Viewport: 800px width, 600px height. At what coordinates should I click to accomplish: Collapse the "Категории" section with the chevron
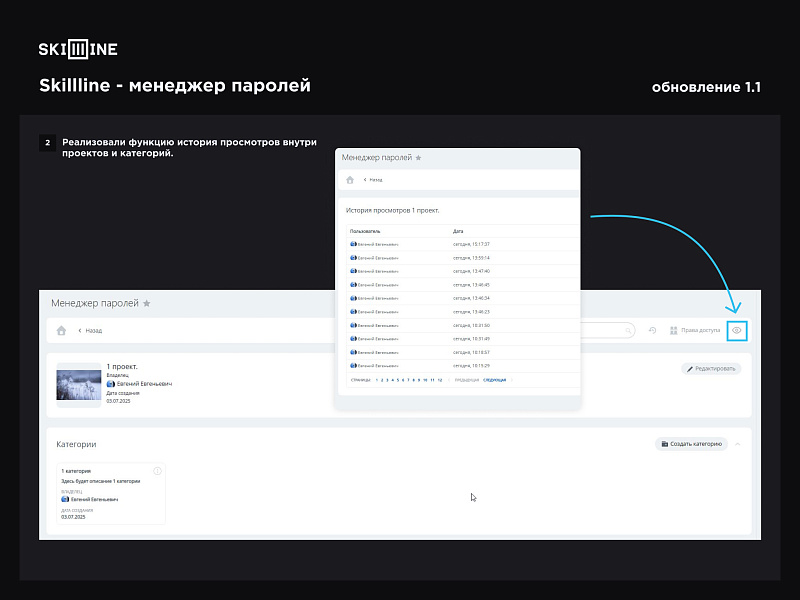tap(737, 444)
